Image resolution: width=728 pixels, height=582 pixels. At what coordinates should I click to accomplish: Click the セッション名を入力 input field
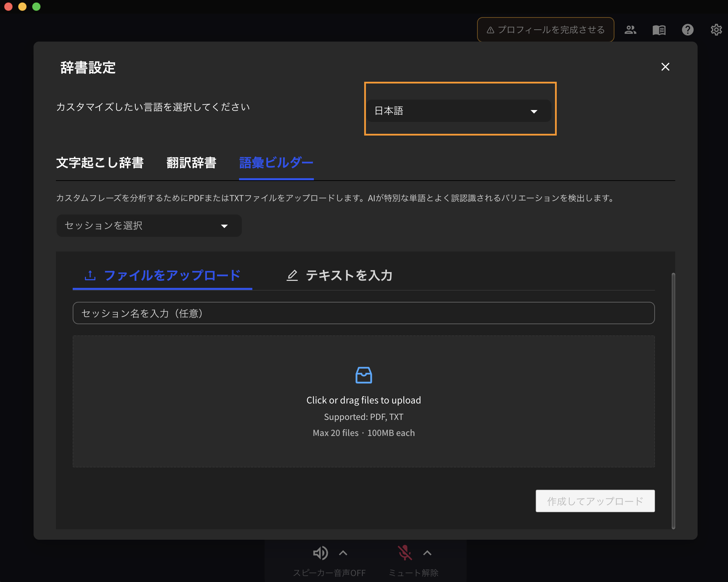click(x=363, y=313)
